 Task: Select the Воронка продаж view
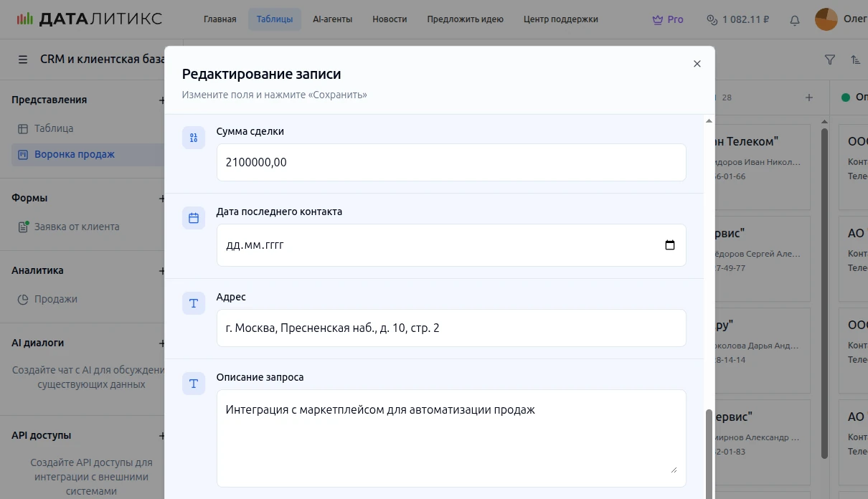tap(75, 154)
